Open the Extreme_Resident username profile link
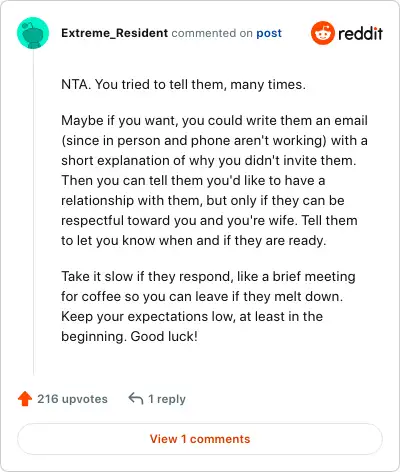The height and width of the screenshot is (472, 400). tap(115, 33)
